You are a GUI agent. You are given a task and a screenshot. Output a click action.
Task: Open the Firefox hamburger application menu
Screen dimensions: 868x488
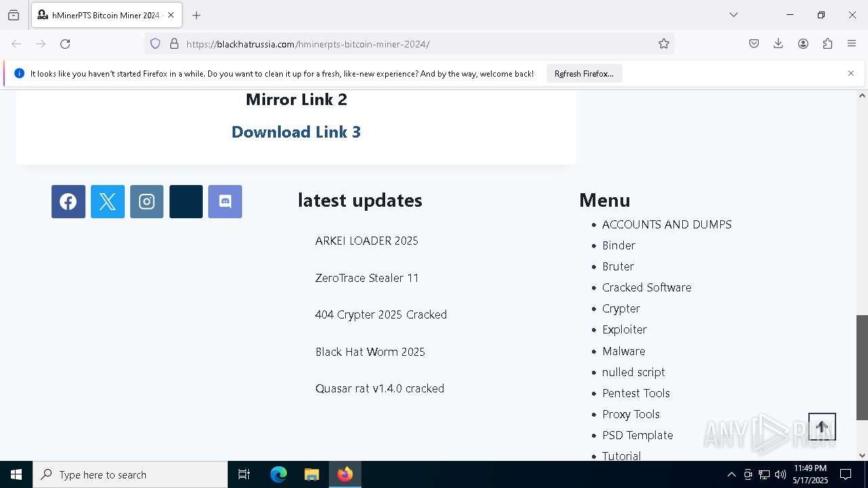[852, 44]
